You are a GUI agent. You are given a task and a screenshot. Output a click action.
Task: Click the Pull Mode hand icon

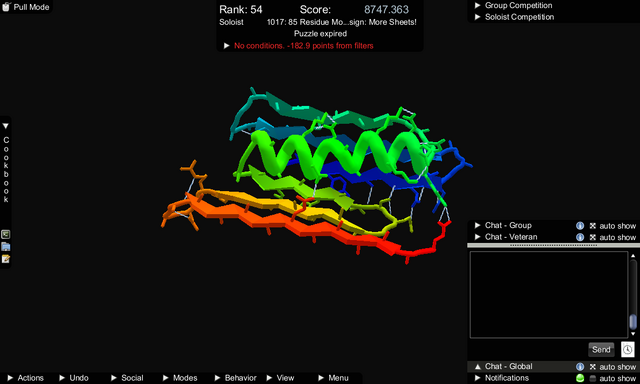coord(6,7)
